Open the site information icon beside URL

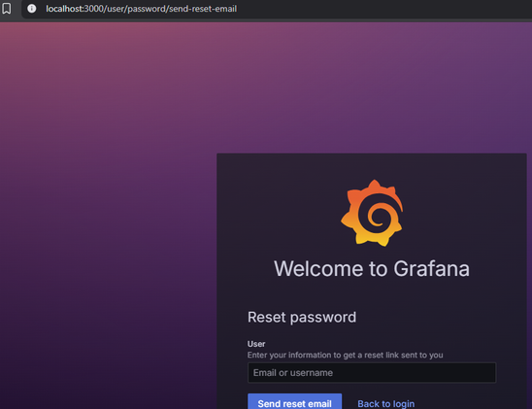(32, 9)
